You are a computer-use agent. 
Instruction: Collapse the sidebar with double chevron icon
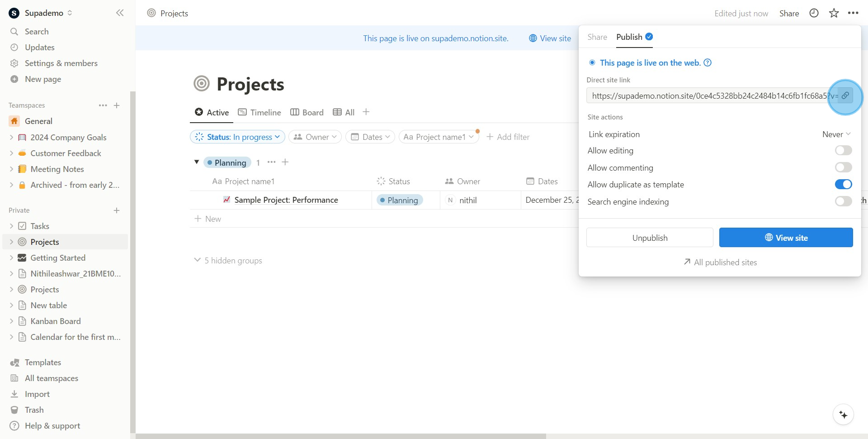pyautogui.click(x=120, y=13)
